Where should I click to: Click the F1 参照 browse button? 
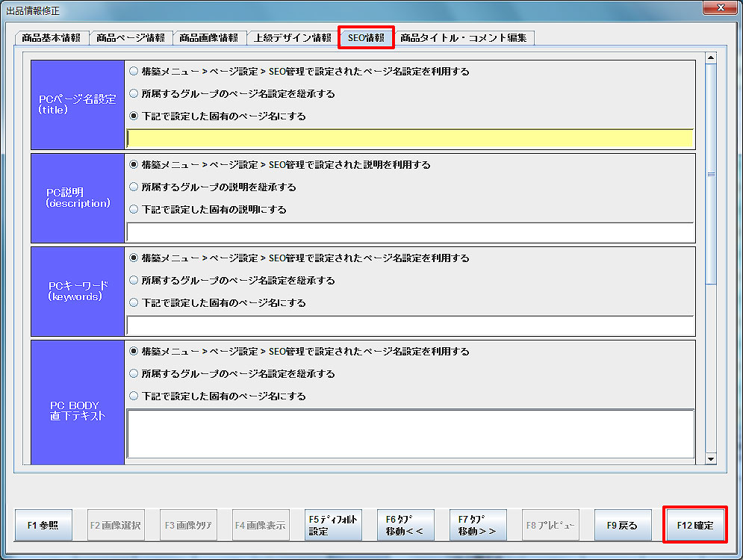[44, 525]
